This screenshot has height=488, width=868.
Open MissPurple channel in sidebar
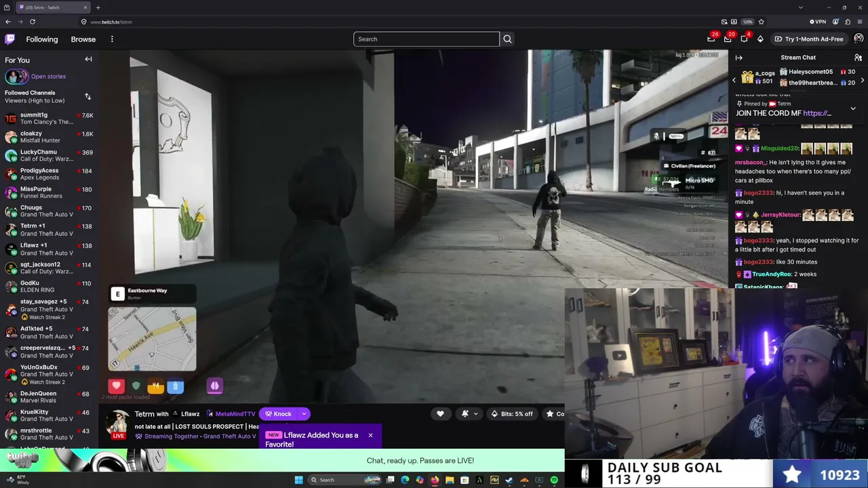(x=49, y=192)
